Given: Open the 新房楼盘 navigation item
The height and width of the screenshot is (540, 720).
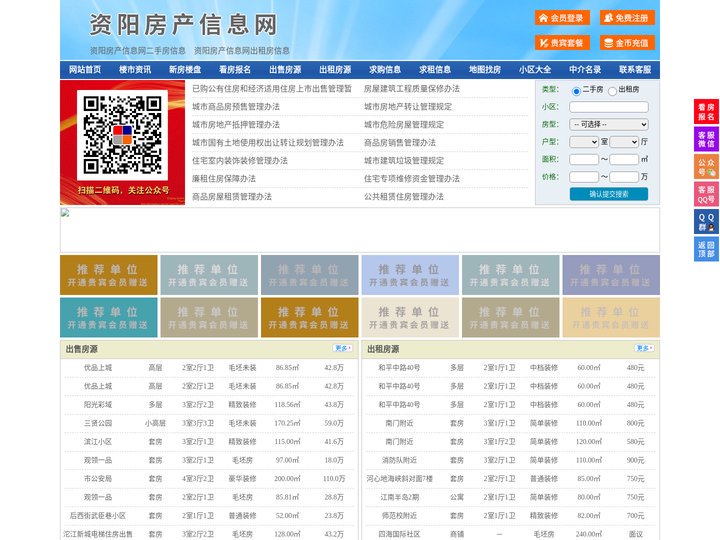Looking at the screenshot, I should [185, 70].
